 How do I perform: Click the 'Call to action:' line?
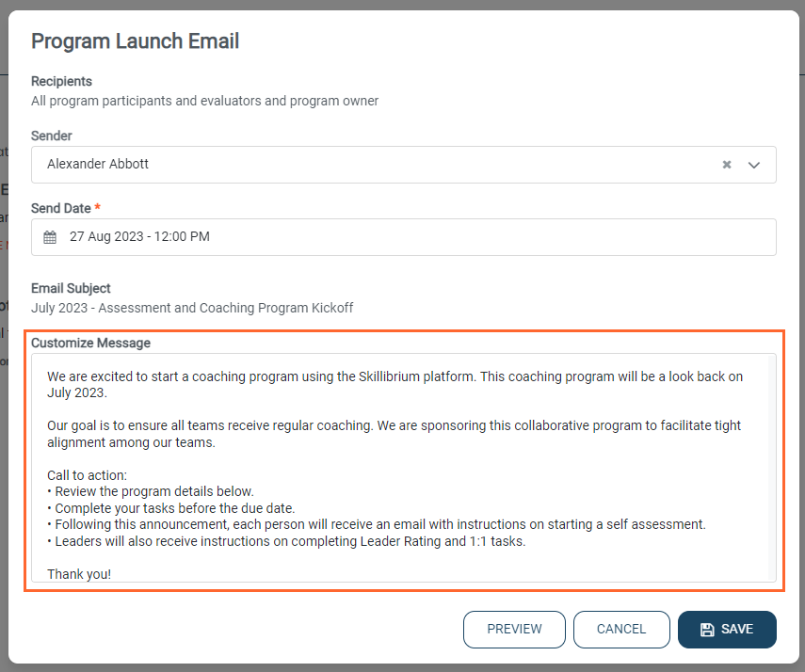click(87, 475)
